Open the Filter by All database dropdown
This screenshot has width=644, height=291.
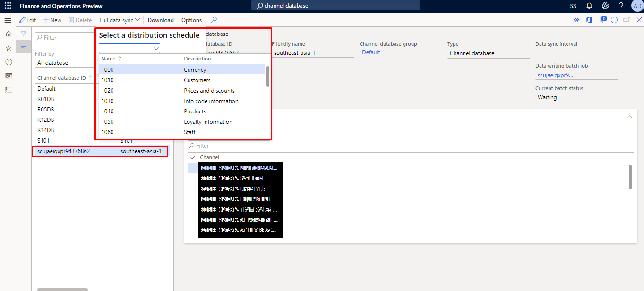[x=65, y=63]
